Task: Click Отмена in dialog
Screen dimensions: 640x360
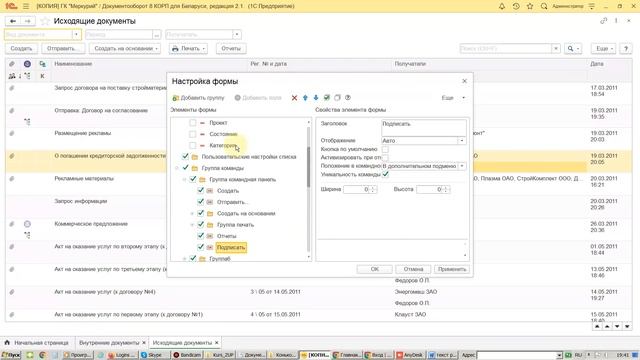Action: click(x=413, y=269)
